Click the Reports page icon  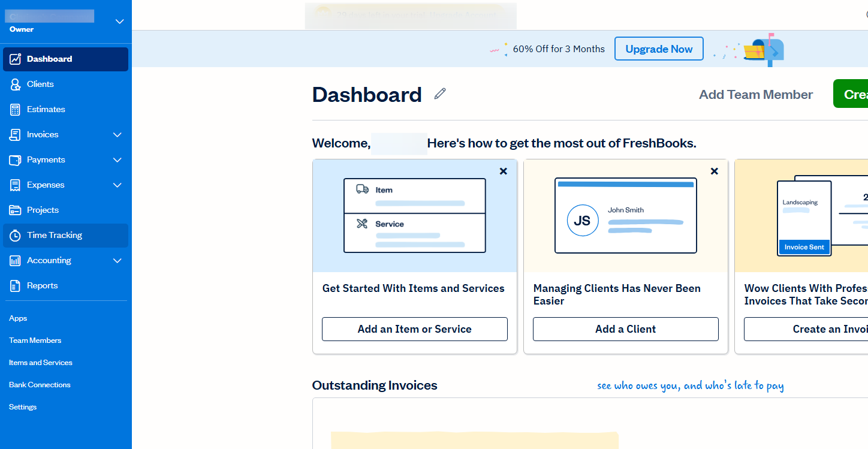(x=16, y=285)
